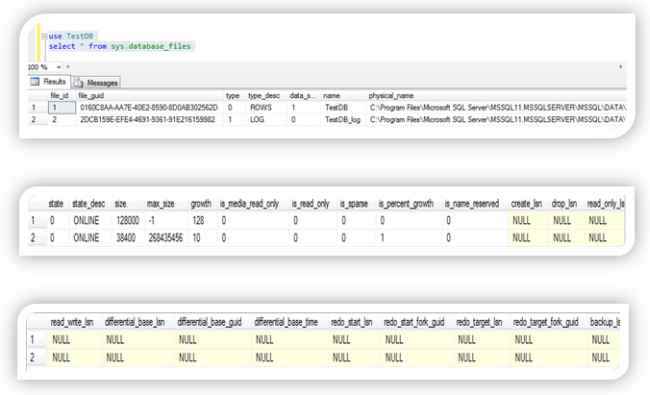650x395 pixels.
Task: Select the drop_lsn column header
Action: pyautogui.click(x=564, y=204)
